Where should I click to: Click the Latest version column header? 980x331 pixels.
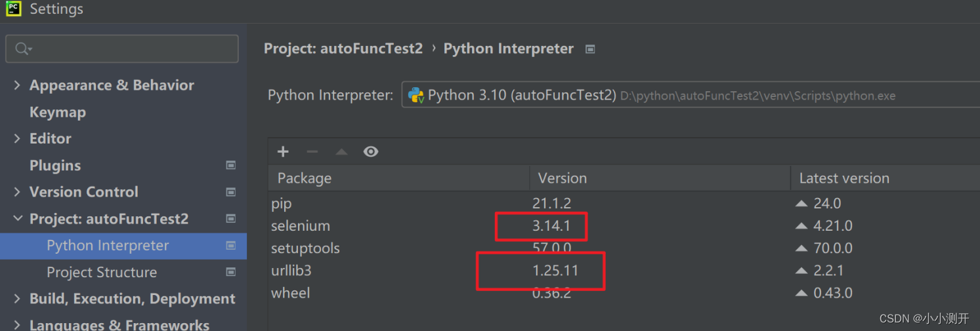click(x=844, y=178)
